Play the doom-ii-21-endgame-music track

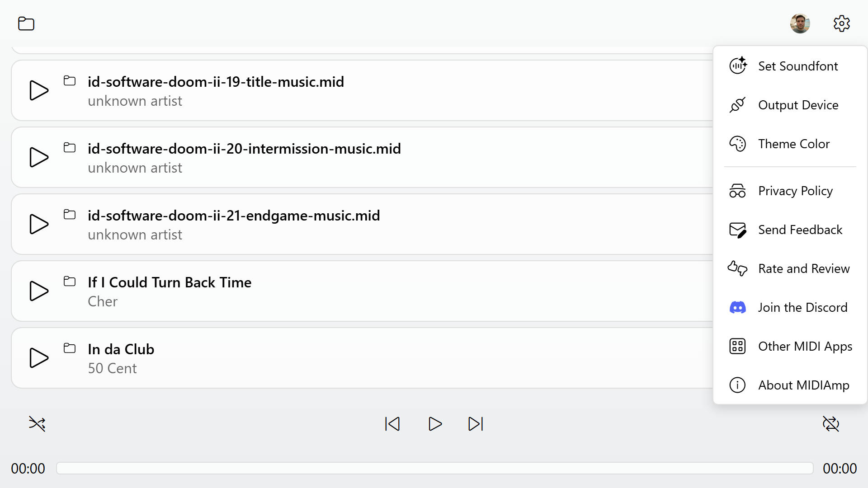[39, 224]
